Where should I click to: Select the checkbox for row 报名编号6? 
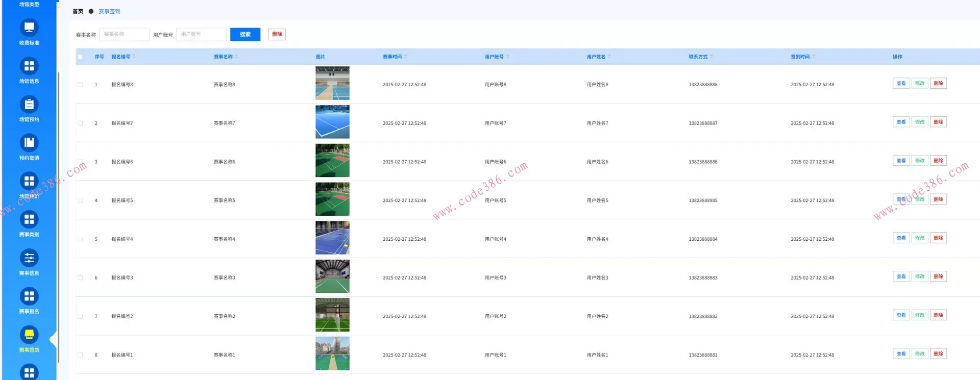coord(80,162)
